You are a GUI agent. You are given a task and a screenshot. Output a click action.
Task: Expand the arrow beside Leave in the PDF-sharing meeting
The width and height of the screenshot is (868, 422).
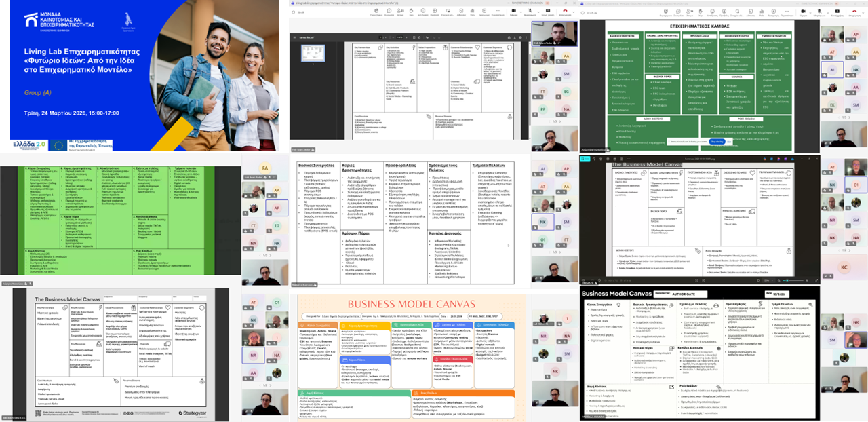click(x=573, y=12)
